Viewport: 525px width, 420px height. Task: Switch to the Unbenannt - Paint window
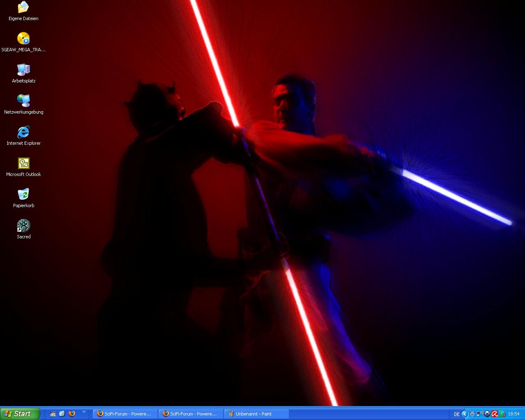[x=256, y=414]
